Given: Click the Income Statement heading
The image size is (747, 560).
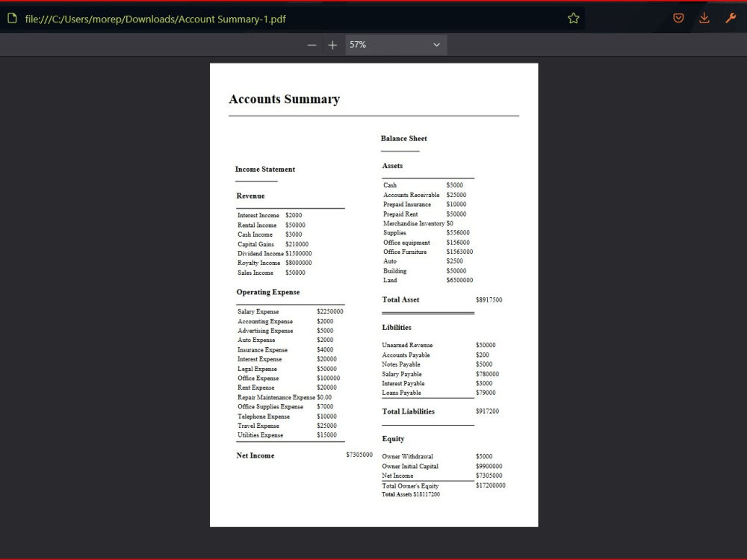Looking at the screenshot, I should click(265, 169).
